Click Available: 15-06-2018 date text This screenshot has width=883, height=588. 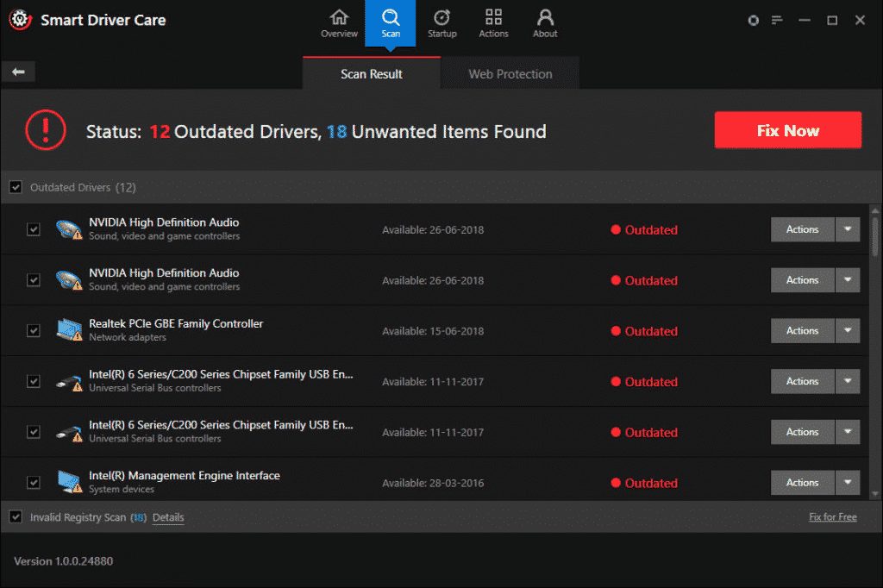click(x=433, y=331)
